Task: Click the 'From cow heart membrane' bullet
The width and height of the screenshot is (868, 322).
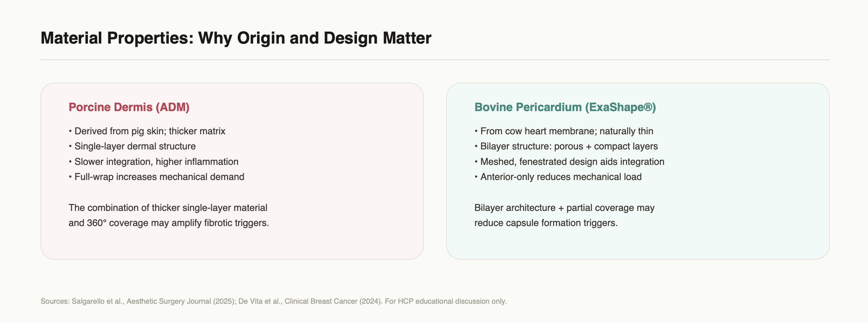Action: tap(564, 131)
